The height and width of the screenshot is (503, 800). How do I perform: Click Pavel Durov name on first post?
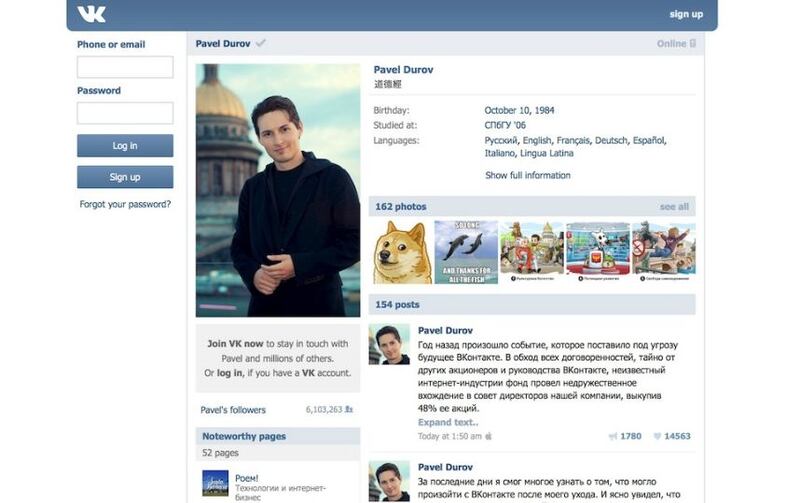pos(445,330)
